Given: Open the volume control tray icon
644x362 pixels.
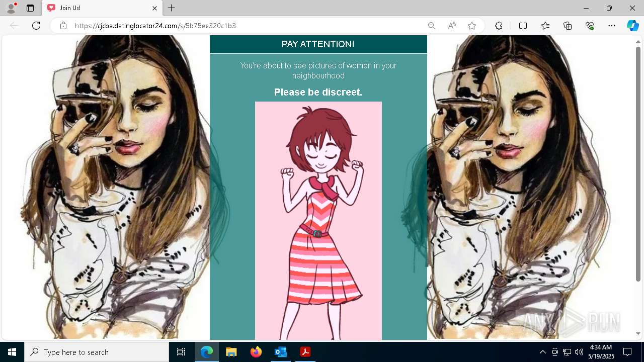Looking at the screenshot, I should pos(579,352).
